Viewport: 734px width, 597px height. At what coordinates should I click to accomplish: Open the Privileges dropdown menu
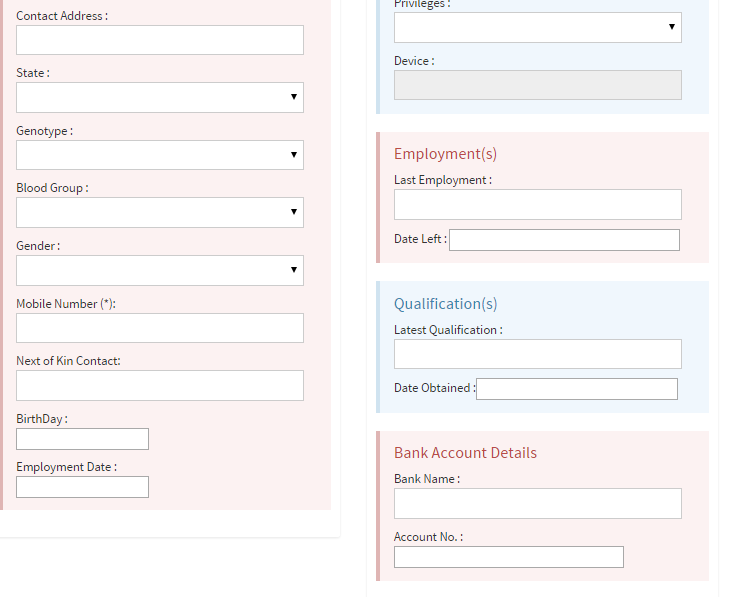click(x=537, y=27)
